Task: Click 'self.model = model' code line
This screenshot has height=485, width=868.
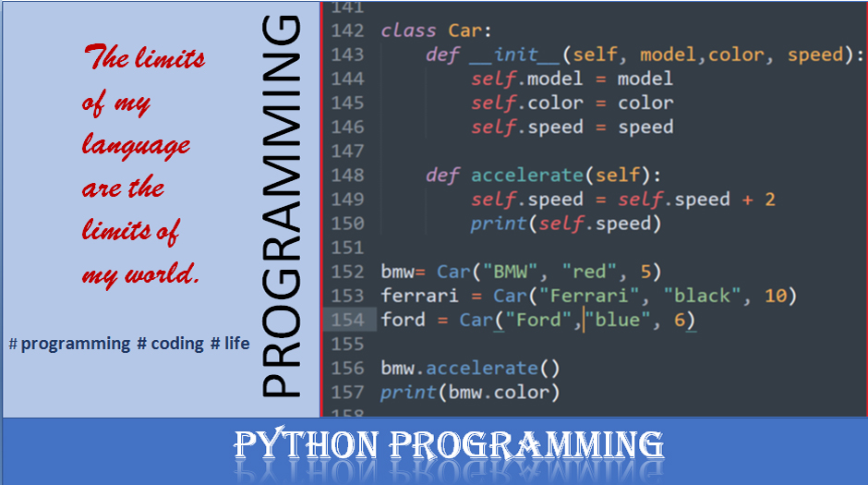Action: tap(572, 79)
